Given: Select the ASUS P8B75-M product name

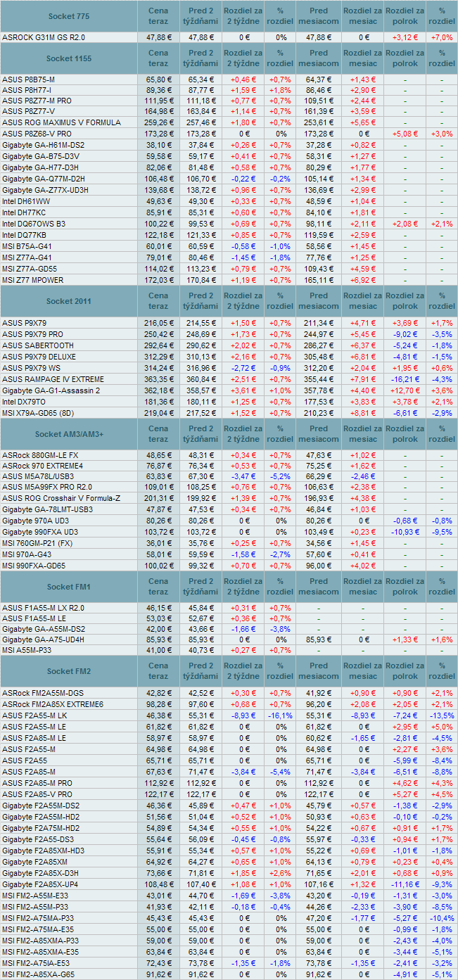Looking at the screenshot, I should 28,80.
